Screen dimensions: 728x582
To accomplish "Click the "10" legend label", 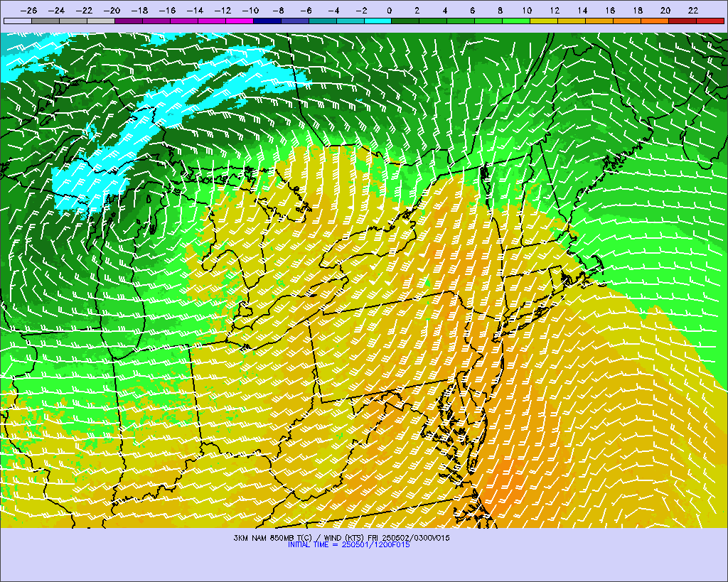I will (x=527, y=11).
